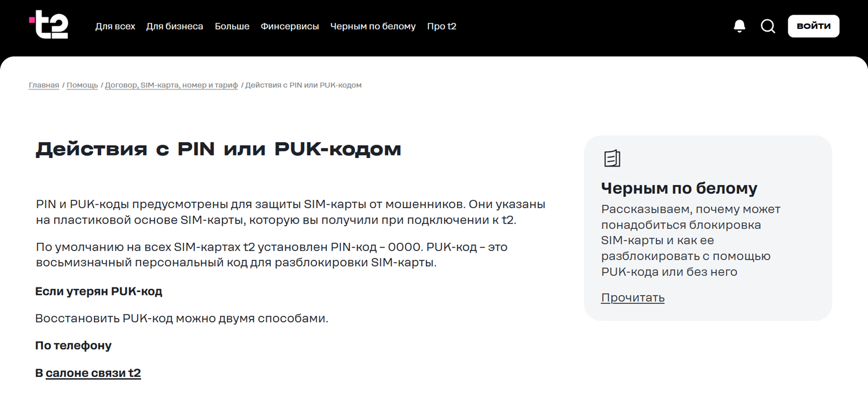The height and width of the screenshot is (399, 868).
Task: Click paragraph starting По умолчанию на всех SIM-картах
Action: point(271,255)
